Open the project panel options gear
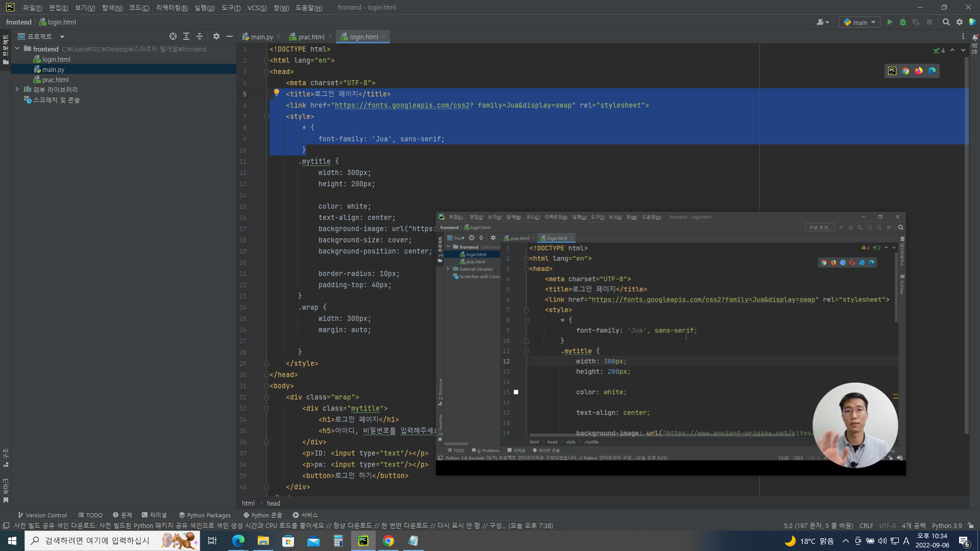 tap(216, 36)
